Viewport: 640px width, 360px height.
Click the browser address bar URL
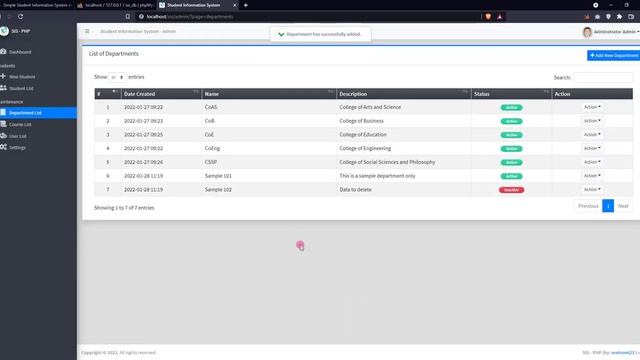tap(190, 17)
